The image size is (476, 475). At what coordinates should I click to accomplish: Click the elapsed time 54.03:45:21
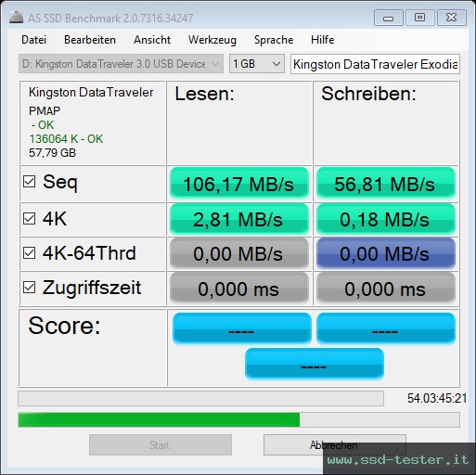(437, 398)
